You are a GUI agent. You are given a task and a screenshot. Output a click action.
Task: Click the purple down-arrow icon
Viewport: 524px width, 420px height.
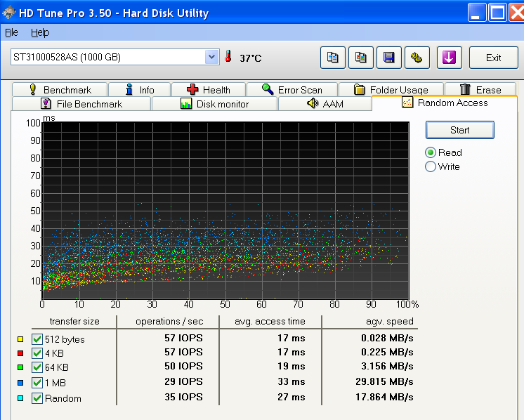click(x=449, y=58)
